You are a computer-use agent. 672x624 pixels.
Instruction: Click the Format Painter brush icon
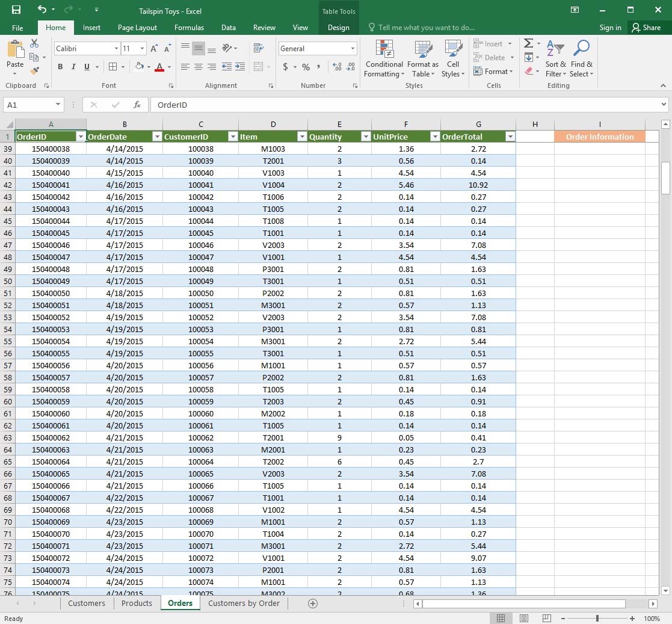tap(35, 70)
